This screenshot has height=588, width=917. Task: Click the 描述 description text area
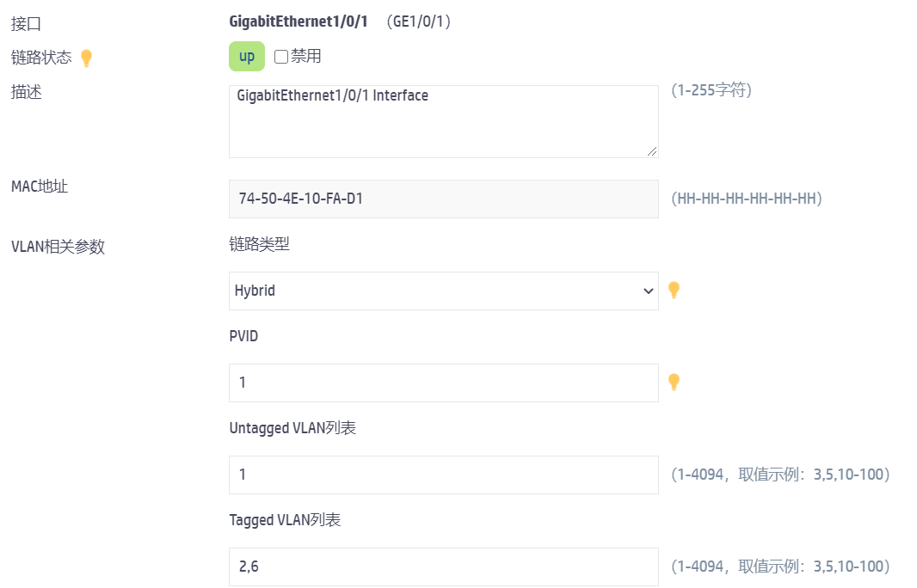pos(443,120)
